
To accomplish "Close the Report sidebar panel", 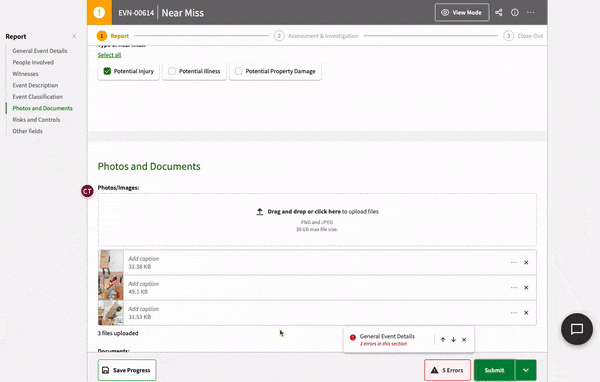I will click(74, 36).
